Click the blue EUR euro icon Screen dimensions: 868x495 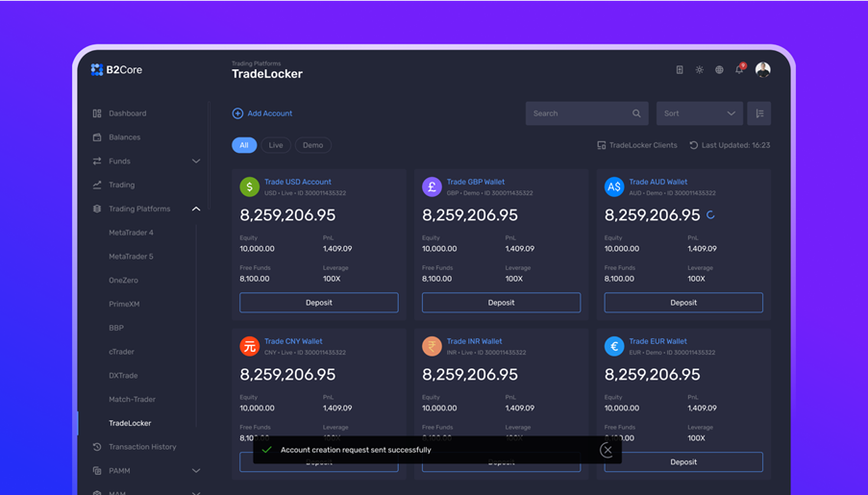click(x=614, y=347)
